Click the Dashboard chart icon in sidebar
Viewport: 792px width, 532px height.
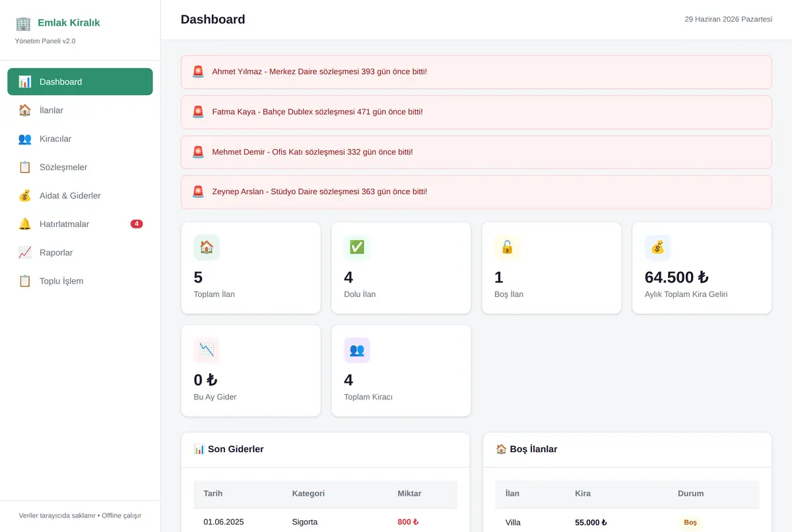(x=25, y=82)
